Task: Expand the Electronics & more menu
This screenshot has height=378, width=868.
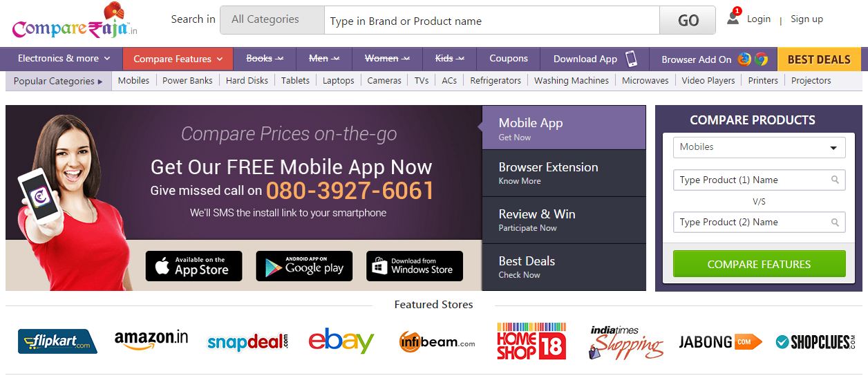Action: (64, 59)
